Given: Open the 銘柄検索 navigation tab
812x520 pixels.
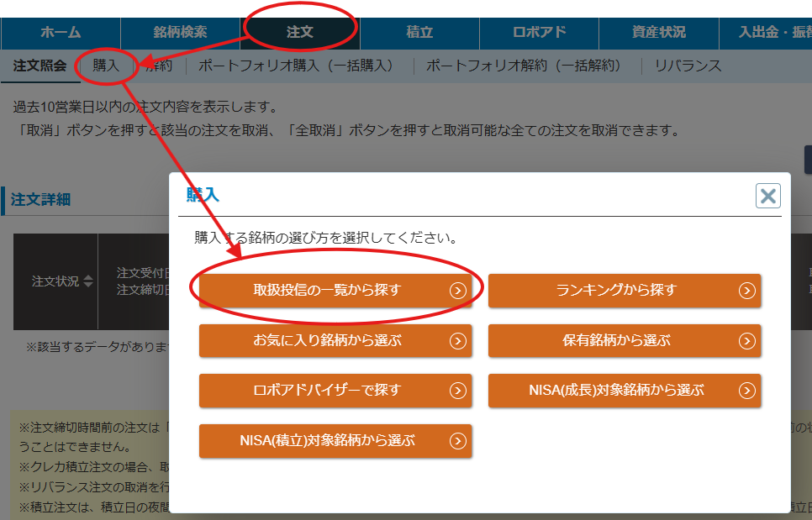Looking at the screenshot, I should (180, 33).
